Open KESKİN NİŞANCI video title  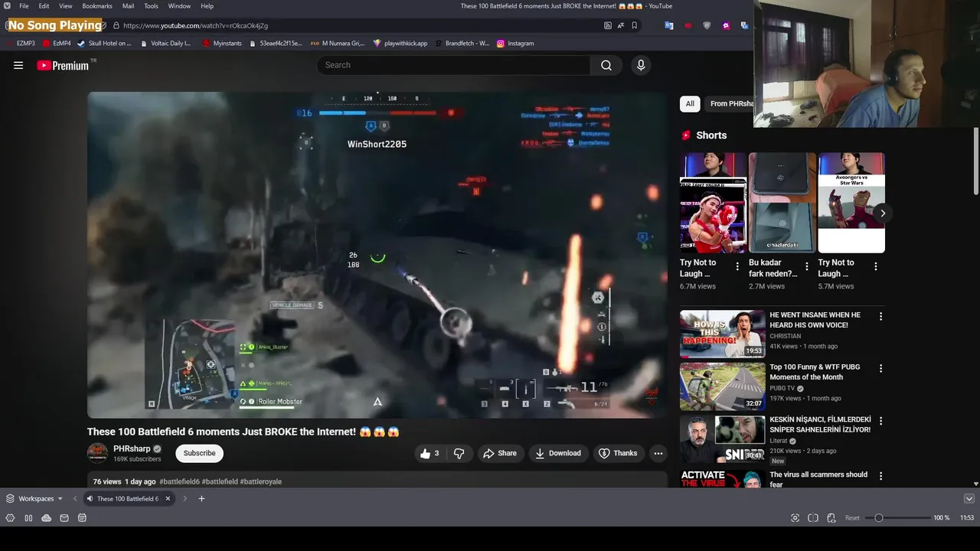click(820, 425)
